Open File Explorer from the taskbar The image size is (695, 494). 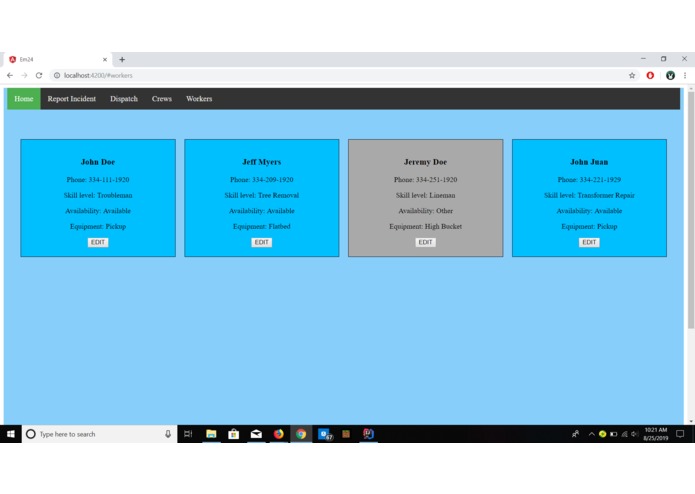pyautogui.click(x=211, y=434)
